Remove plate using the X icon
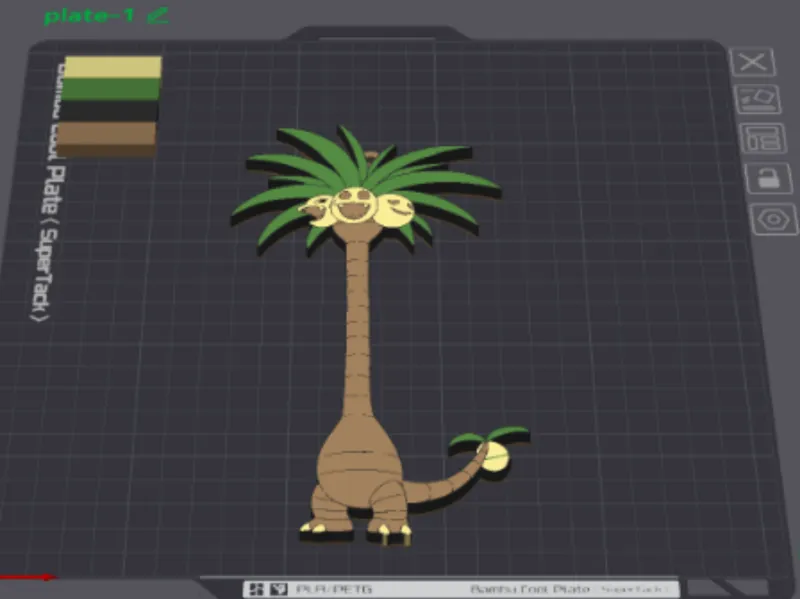Viewport: 800px width, 599px height. point(753,62)
